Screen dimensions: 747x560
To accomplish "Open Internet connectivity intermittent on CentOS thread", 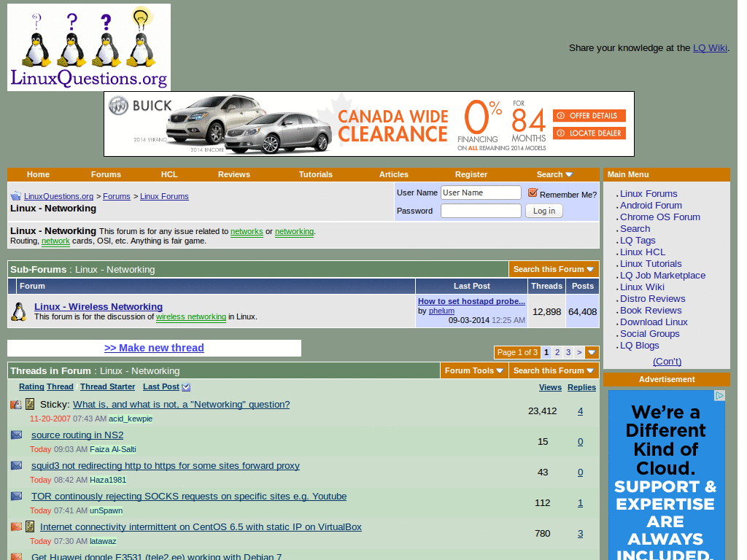I will pos(201,526).
